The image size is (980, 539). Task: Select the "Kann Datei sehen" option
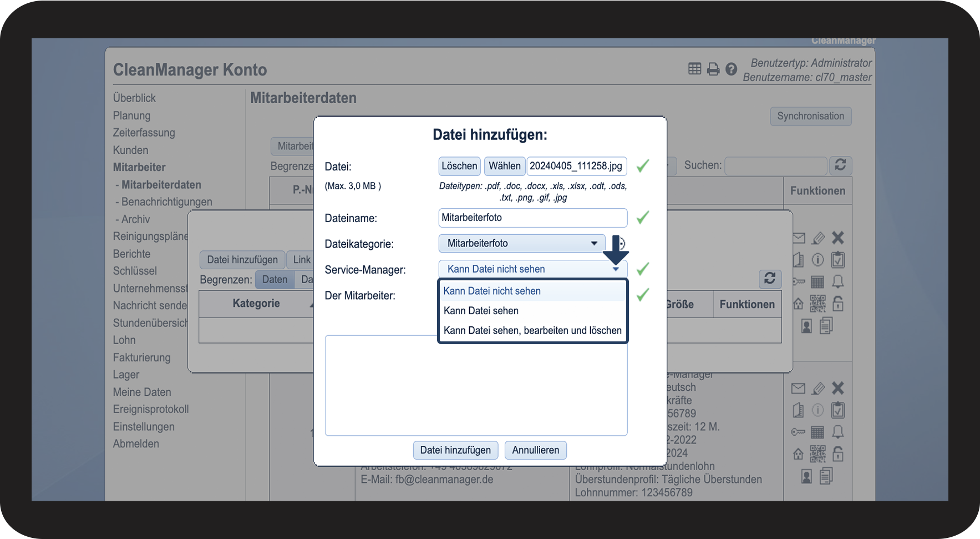481,311
